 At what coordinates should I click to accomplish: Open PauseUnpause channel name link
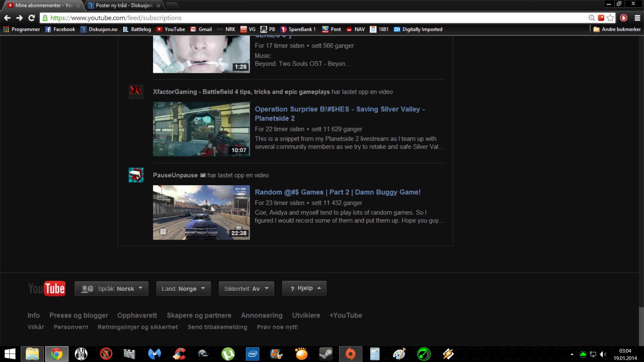(x=175, y=175)
